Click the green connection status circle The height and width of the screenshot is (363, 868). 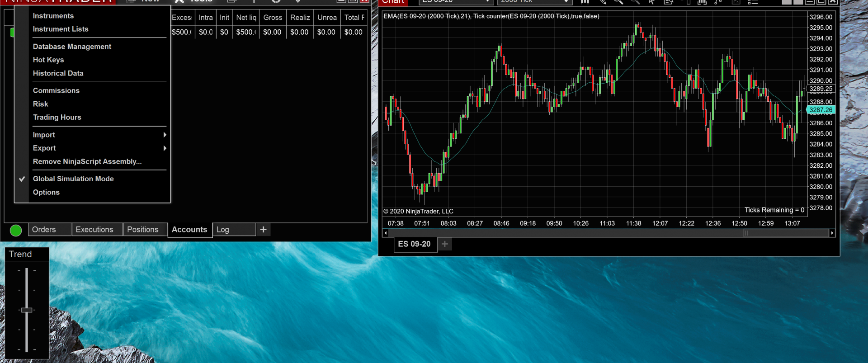pos(16,231)
